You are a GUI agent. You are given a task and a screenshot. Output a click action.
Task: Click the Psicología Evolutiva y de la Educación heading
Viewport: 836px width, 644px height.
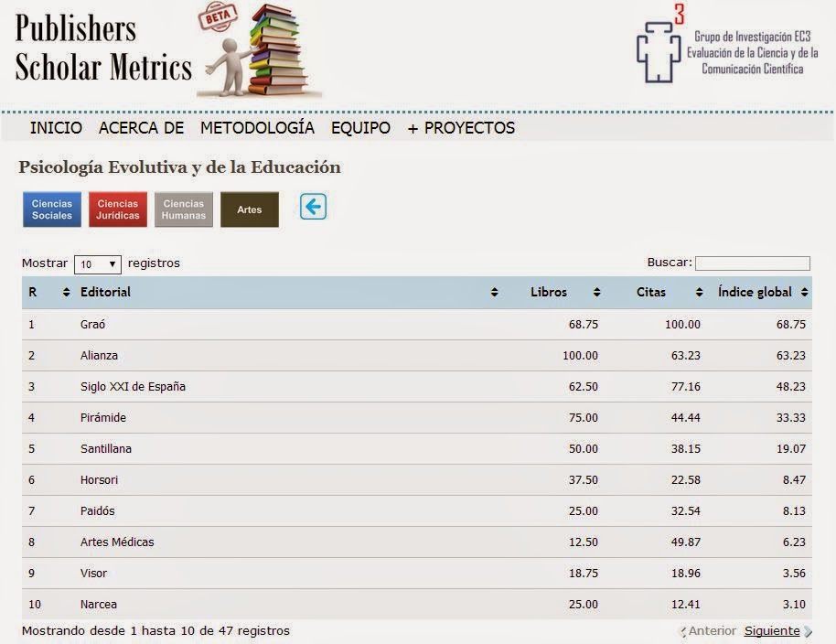[x=179, y=167]
